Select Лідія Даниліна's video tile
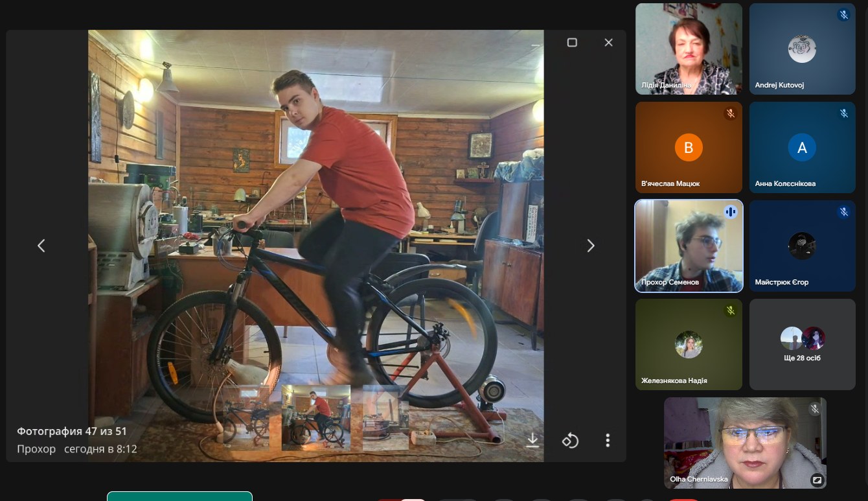Viewport: 868px width, 501px height. coord(689,49)
